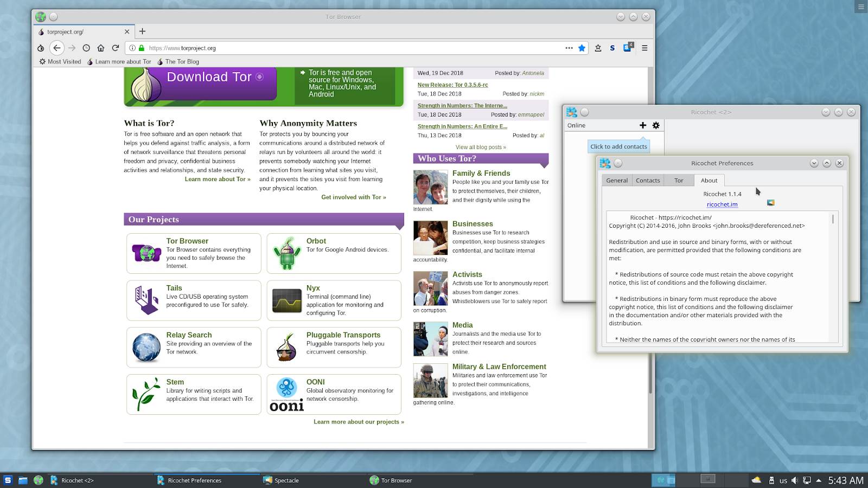This screenshot has height=488, width=868.
Task: Navigate back with the back arrow
Action: click(x=57, y=48)
